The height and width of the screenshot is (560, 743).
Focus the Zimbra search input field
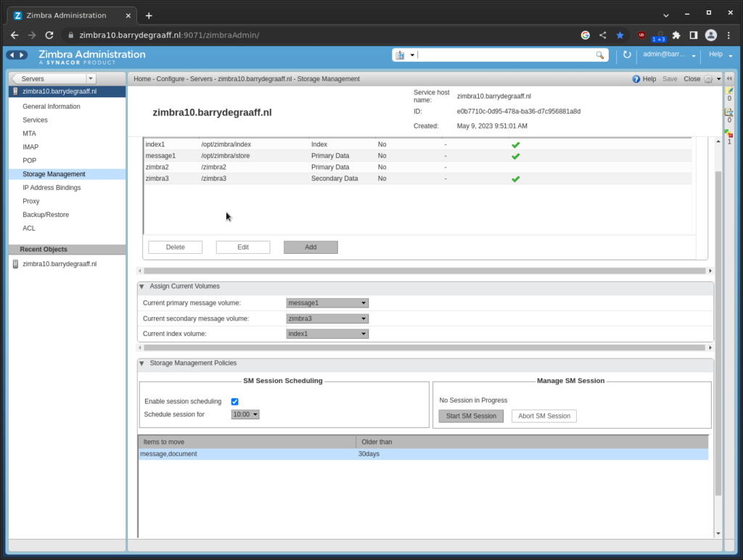[506, 55]
